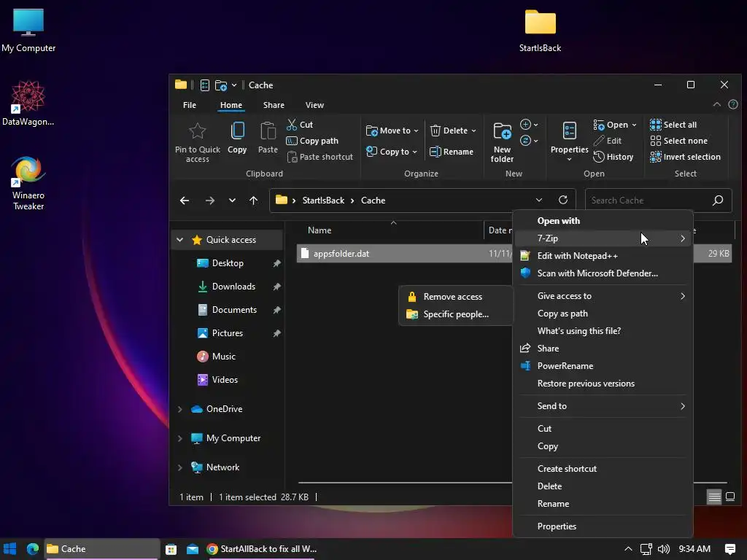Choose Create shortcut in context menu
The image size is (747, 560).
tap(603, 469)
